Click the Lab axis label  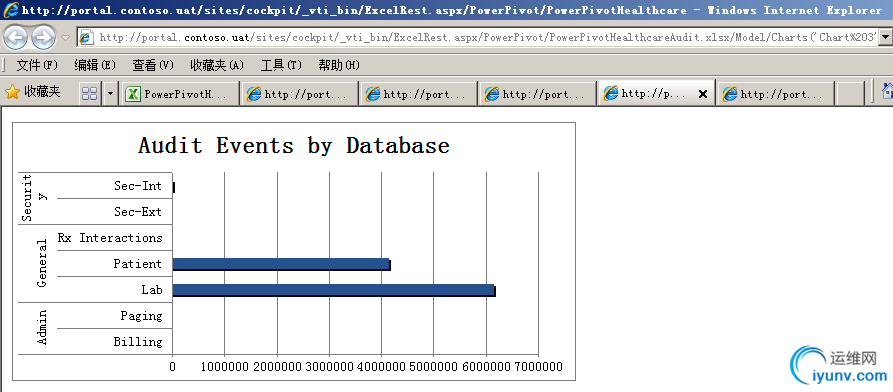[152, 290]
